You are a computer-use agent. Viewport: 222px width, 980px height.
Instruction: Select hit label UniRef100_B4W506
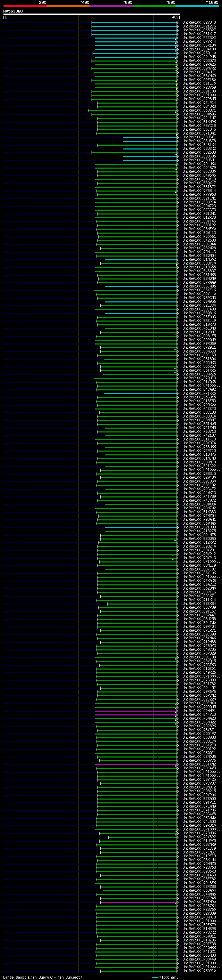click(199, 175)
